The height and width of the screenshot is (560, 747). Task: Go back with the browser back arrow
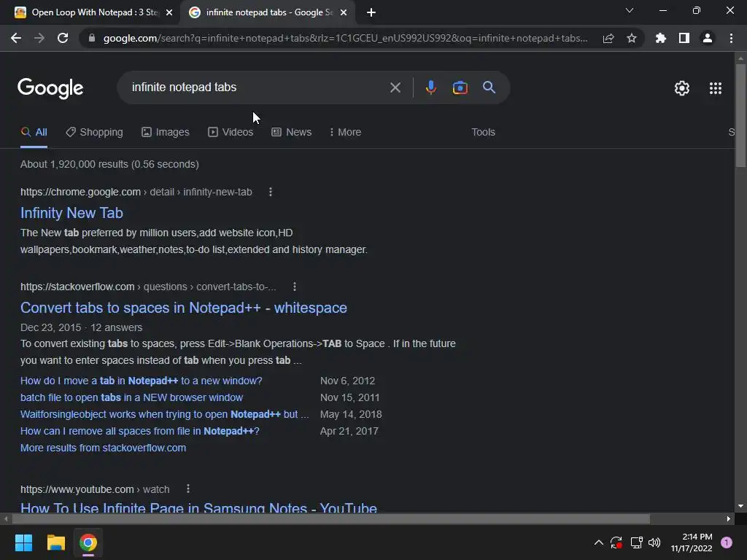click(16, 38)
